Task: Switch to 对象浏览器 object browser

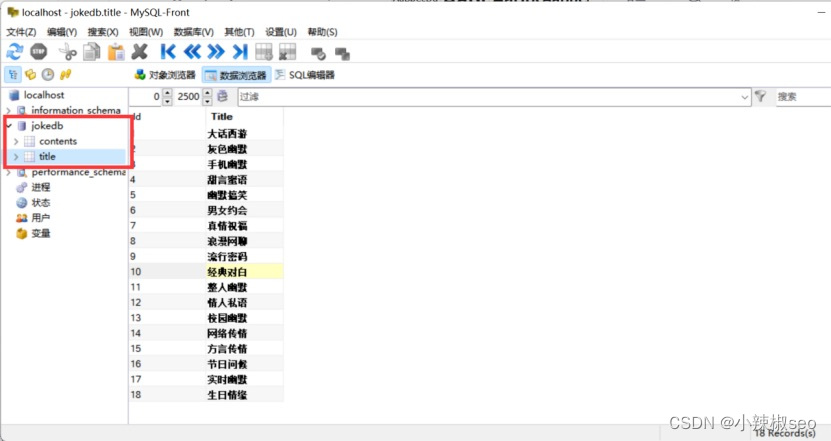Action: (165, 75)
